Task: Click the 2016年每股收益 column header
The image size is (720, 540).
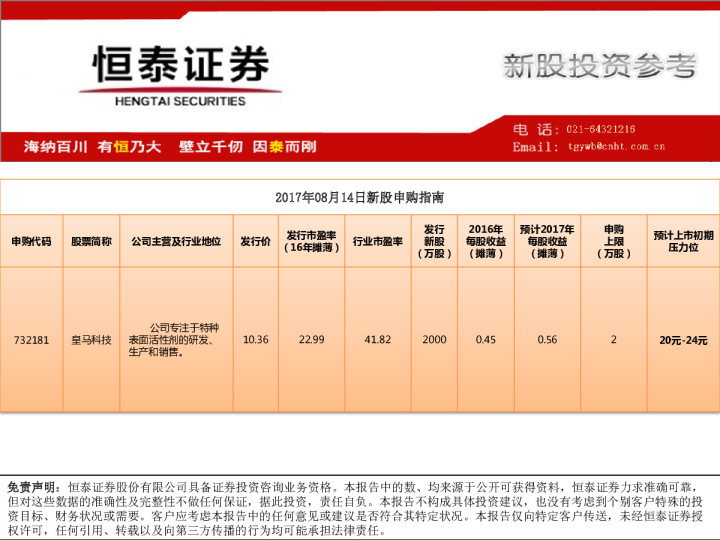Action: pos(486,241)
